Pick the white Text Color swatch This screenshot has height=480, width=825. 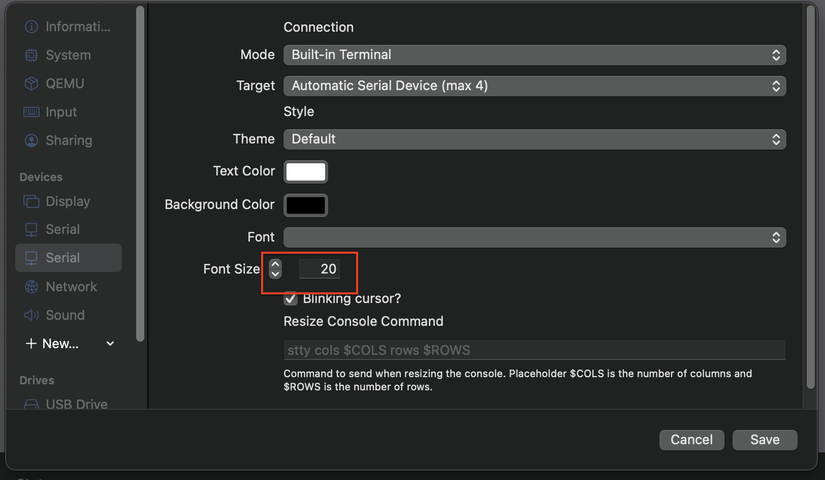[306, 172]
